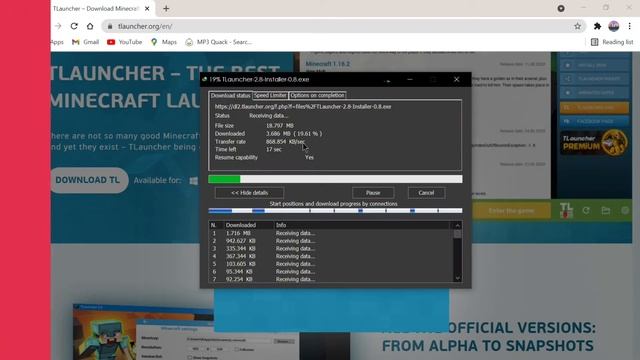
Task: Click the 18.797 MB file size value
Action: 280,126
